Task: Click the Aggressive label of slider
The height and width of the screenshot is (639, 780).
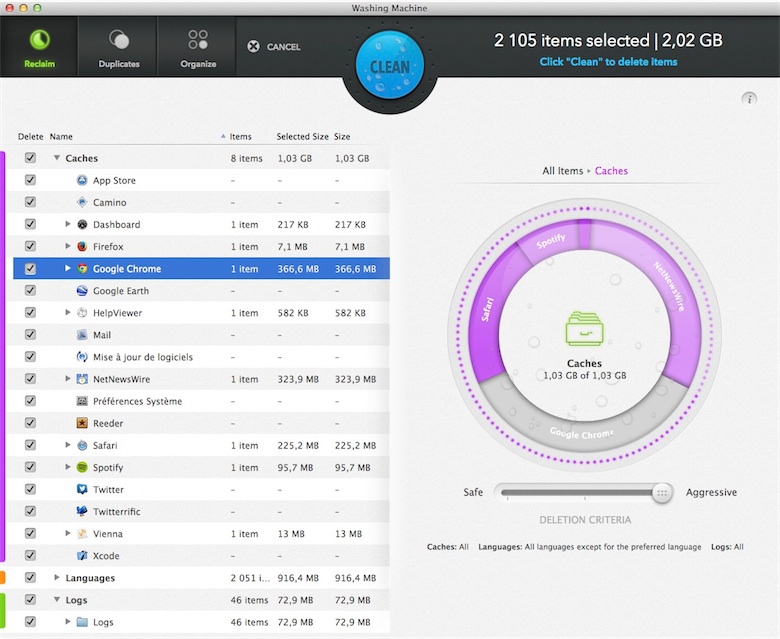Action: 711,492
